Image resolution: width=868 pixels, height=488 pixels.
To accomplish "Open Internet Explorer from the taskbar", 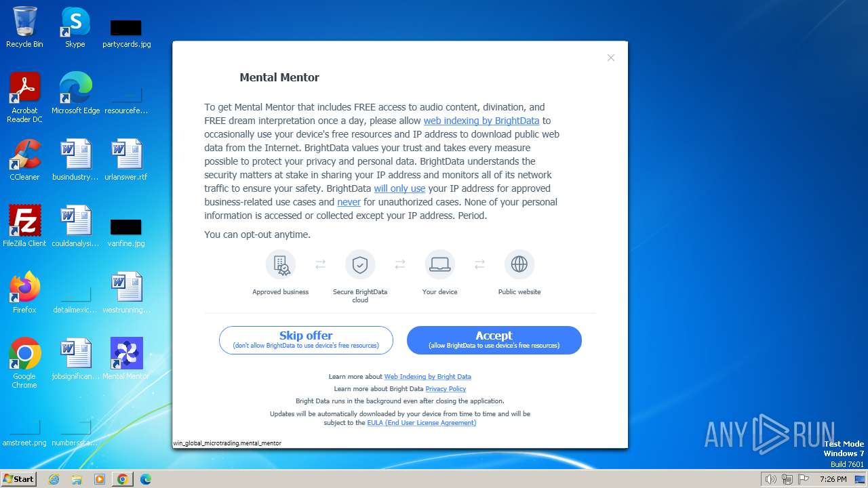I will tap(54, 479).
